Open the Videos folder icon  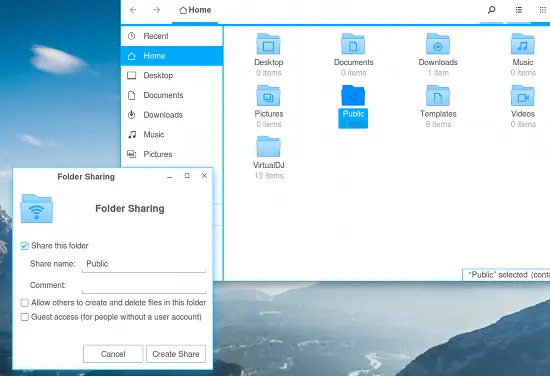tap(523, 95)
